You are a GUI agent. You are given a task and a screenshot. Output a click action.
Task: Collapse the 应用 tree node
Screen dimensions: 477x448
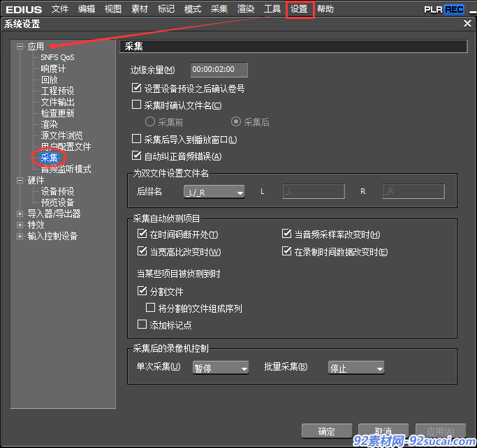click(20, 47)
